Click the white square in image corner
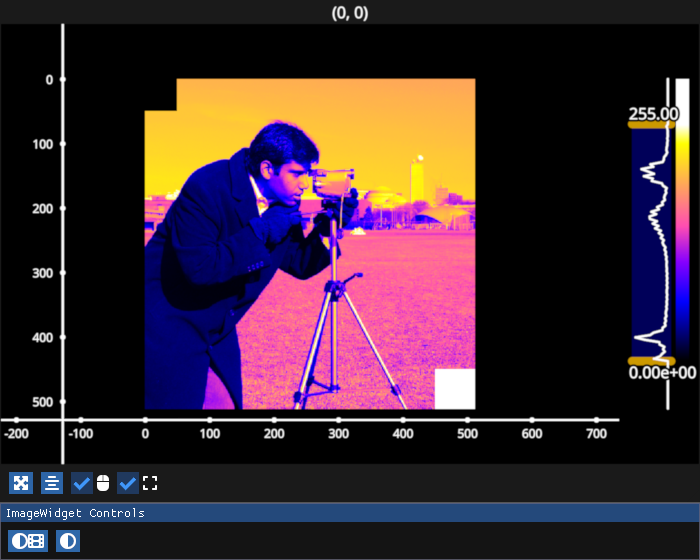The image size is (700, 560). point(454,389)
